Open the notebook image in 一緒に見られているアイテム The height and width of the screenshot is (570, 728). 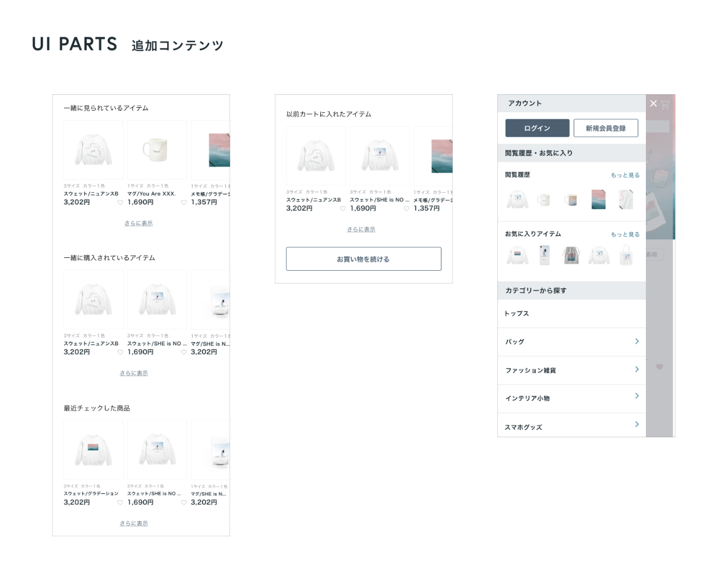pyautogui.click(x=211, y=150)
